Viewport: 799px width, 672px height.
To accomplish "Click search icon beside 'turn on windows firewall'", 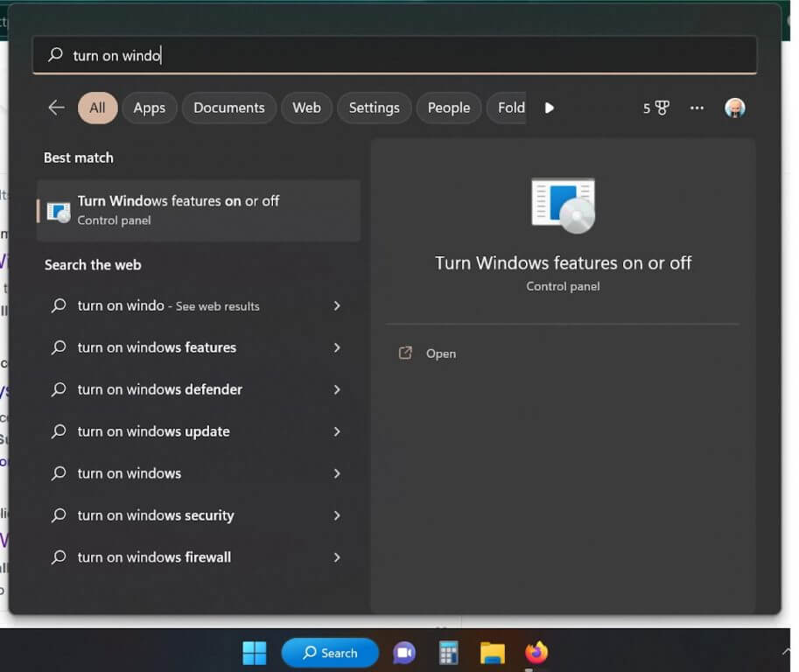I will pyautogui.click(x=59, y=557).
